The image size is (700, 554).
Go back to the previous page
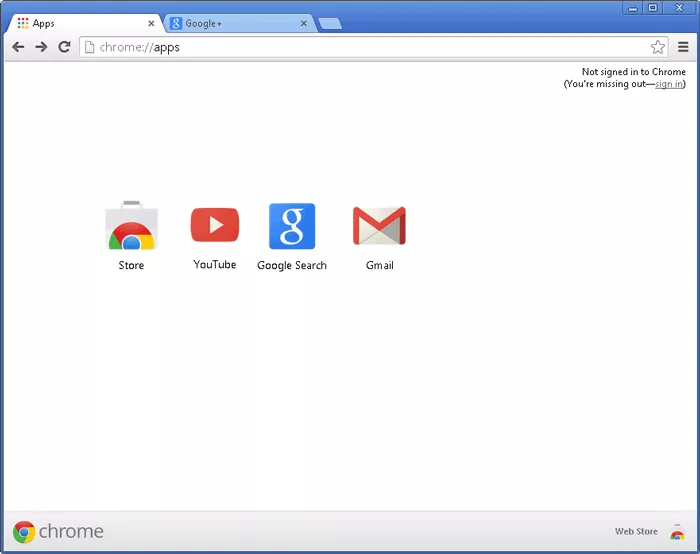18,47
